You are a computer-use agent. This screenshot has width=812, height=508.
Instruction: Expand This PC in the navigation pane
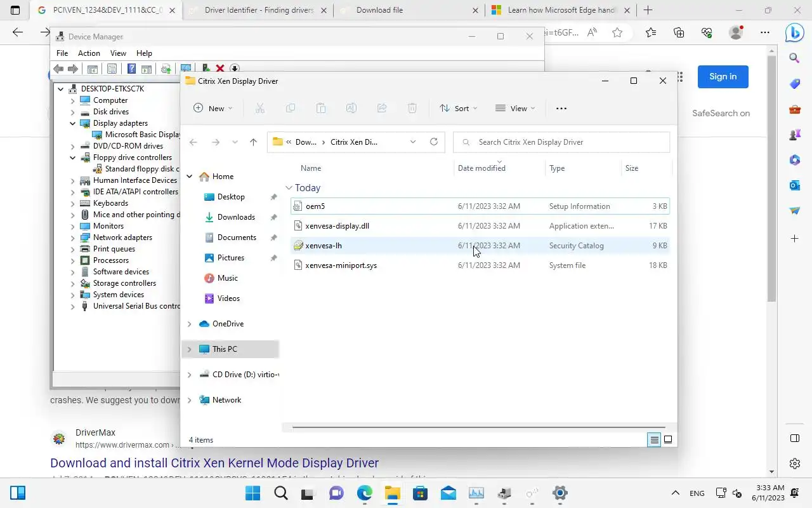[x=189, y=349]
